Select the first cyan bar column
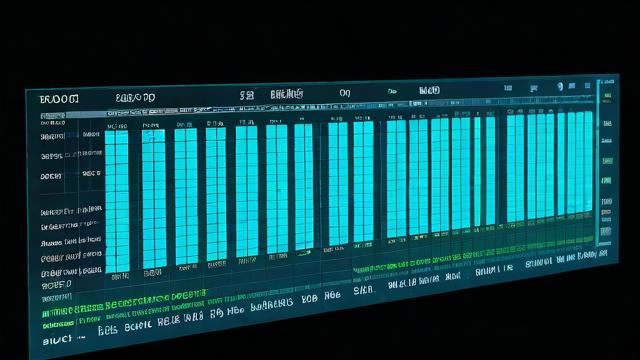The image size is (640, 360). [117, 202]
